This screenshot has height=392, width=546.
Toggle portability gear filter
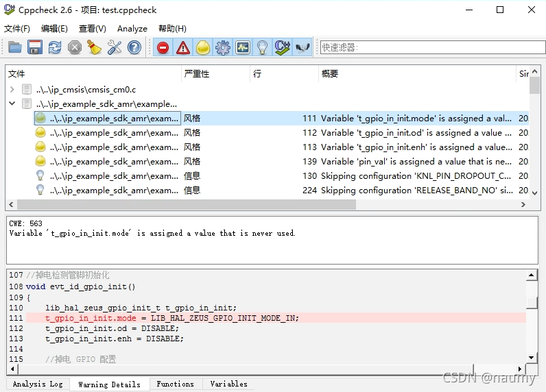(x=223, y=47)
